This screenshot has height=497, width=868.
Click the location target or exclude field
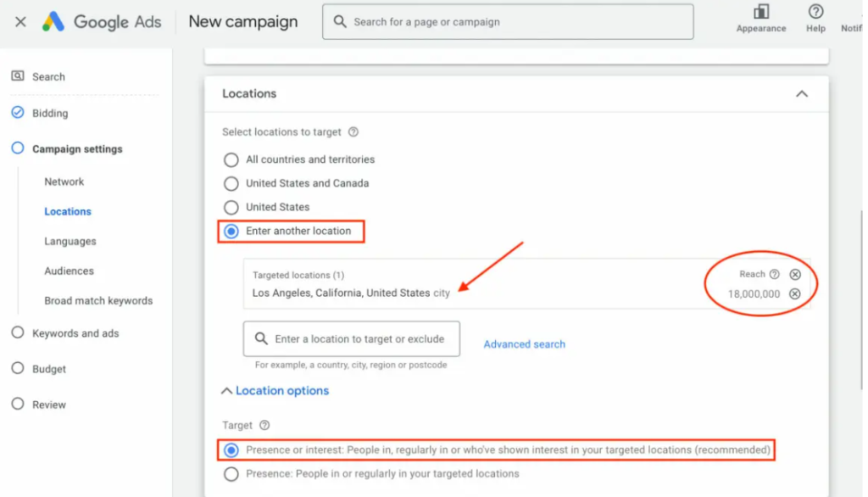click(352, 338)
